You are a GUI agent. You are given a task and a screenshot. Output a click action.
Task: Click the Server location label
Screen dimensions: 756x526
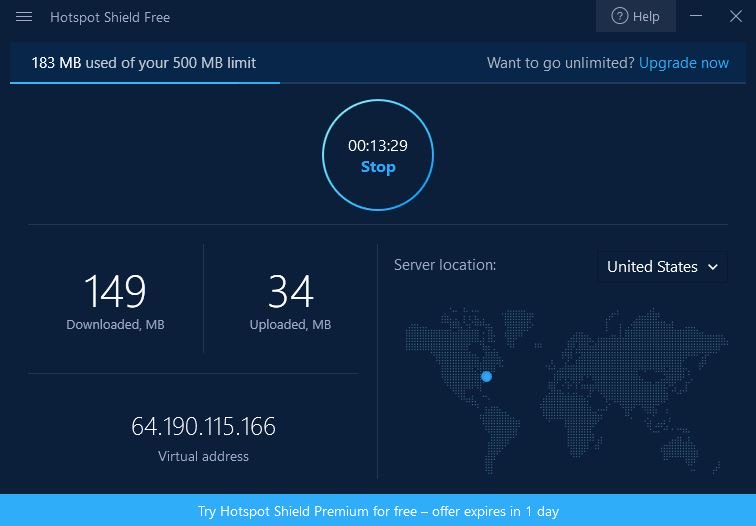pos(445,265)
